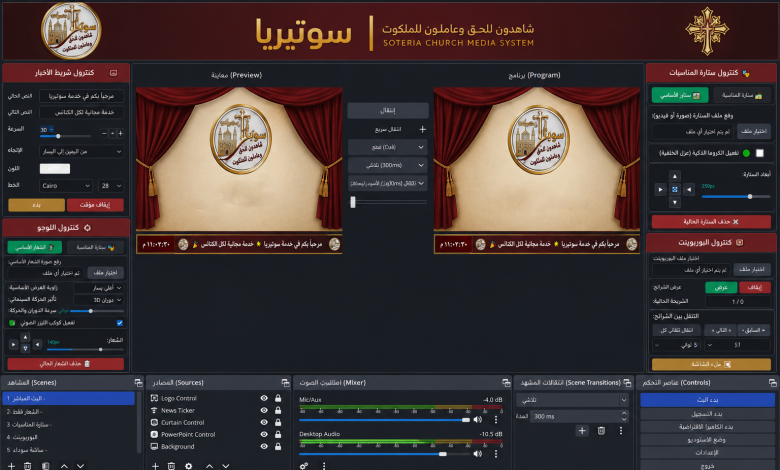This screenshot has height=470, width=780.
Task: Open Mic/Aux three-dot options menu
Action: [495, 420]
